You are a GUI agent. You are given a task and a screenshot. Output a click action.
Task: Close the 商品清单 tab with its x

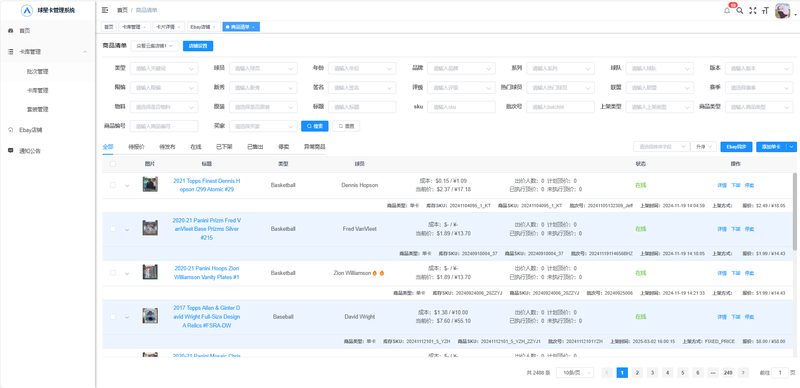click(254, 27)
